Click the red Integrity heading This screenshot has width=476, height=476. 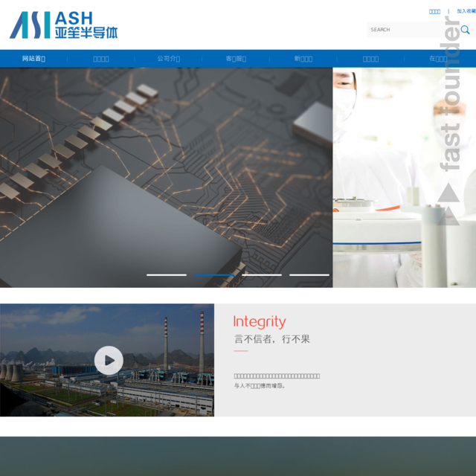coord(259,321)
